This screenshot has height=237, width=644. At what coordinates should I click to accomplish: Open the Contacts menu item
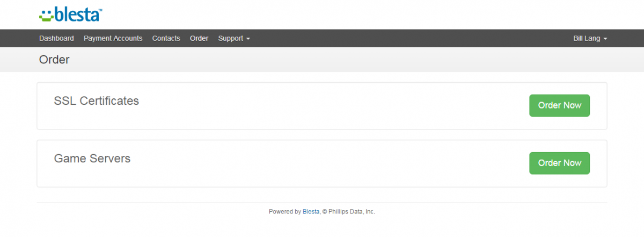(166, 38)
